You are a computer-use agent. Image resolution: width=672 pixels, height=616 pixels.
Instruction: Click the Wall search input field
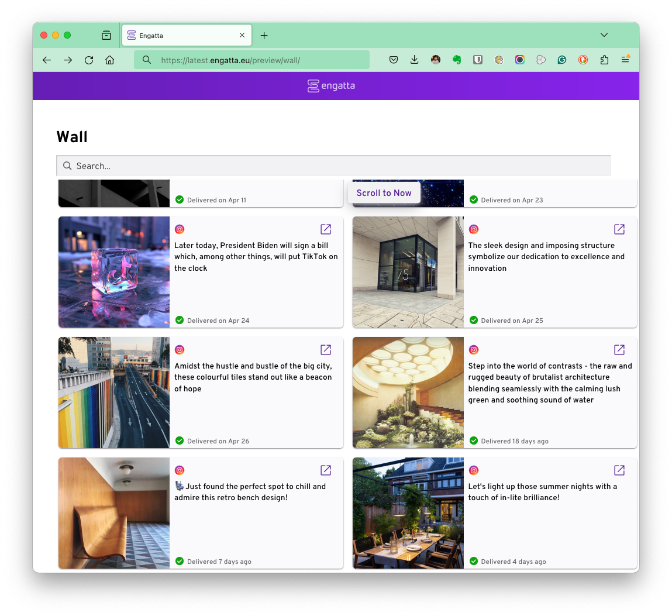[x=333, y=166]
